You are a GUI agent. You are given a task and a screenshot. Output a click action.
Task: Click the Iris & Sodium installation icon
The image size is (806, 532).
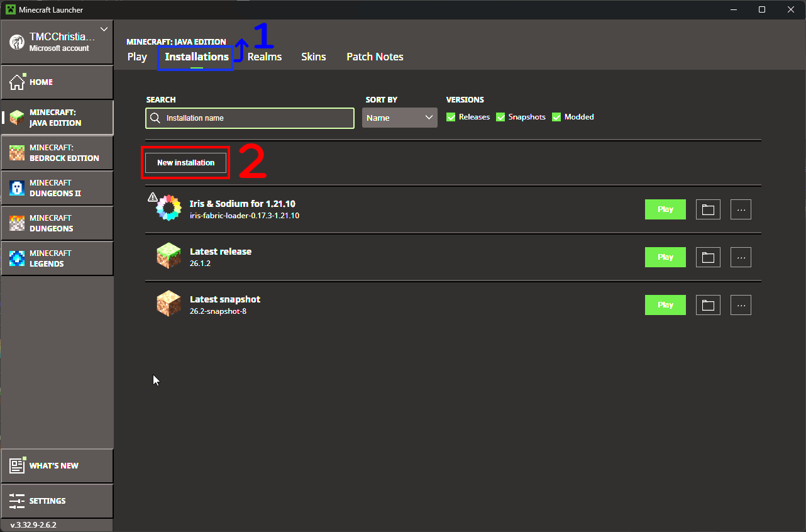tap(168, 208)
